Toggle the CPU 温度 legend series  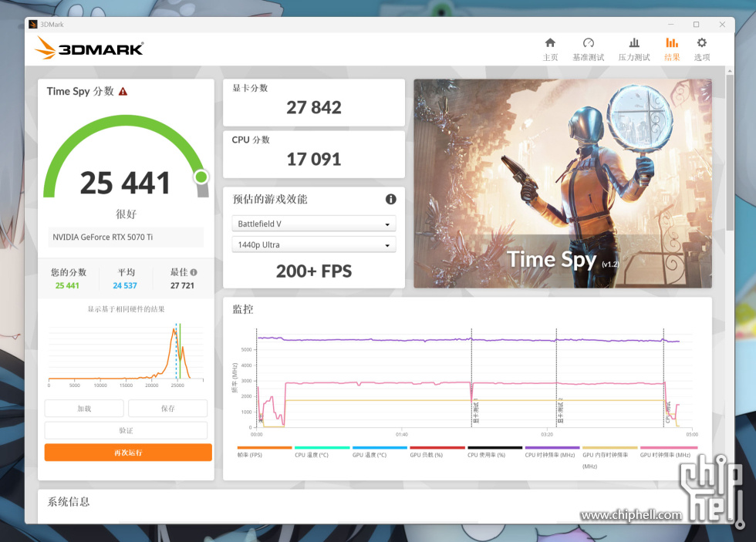(x=322, y=452)
